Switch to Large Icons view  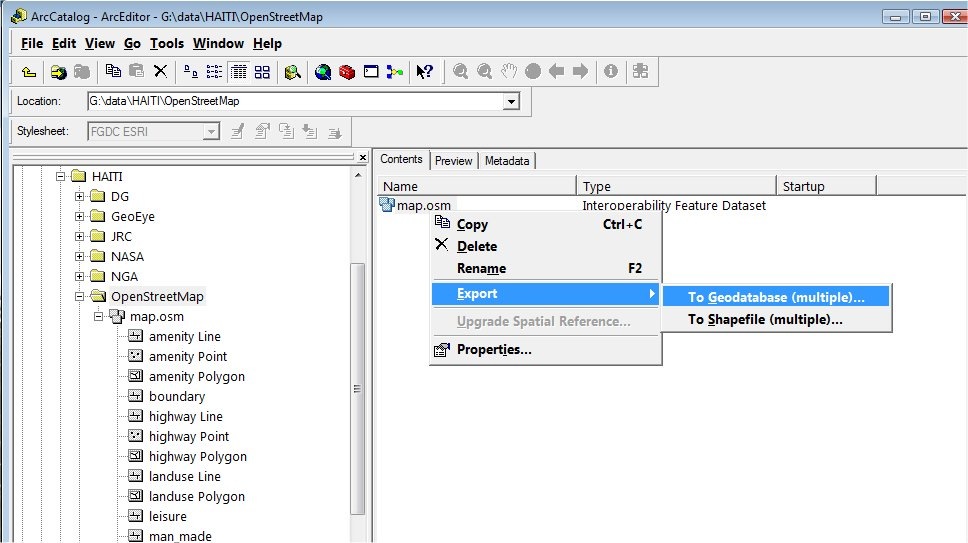tap(191, 72)
